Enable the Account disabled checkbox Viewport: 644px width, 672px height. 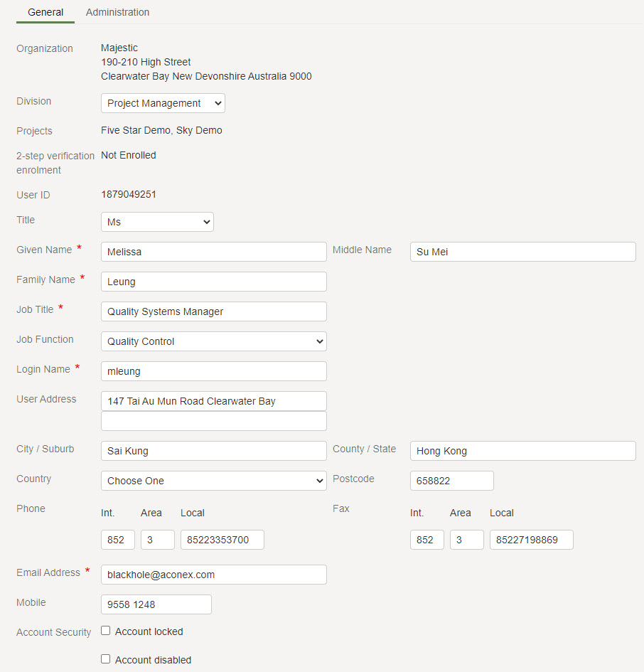(x=105, y=659)
